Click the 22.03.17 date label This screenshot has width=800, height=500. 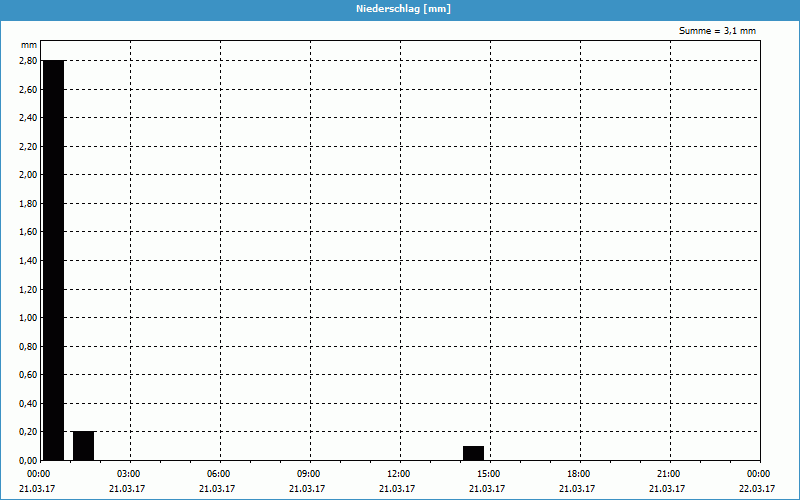[759, 489]
